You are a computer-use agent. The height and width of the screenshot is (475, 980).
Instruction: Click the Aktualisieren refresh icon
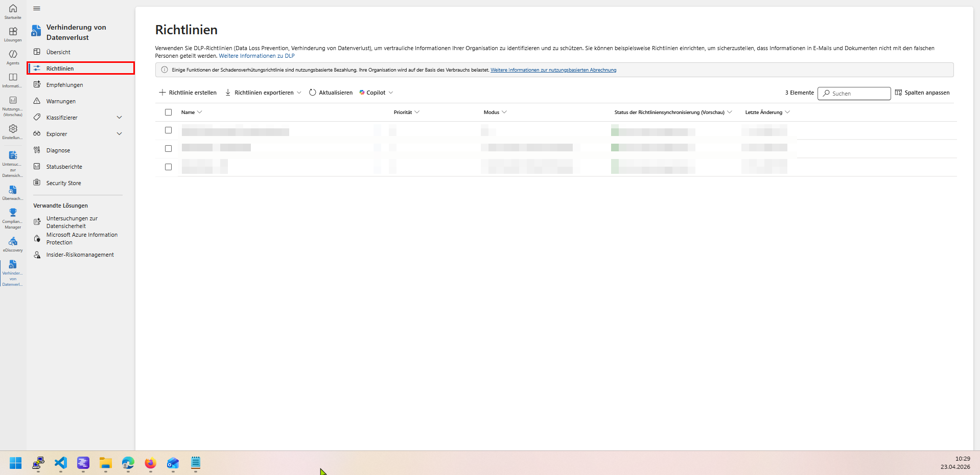(x=313, y=93)
